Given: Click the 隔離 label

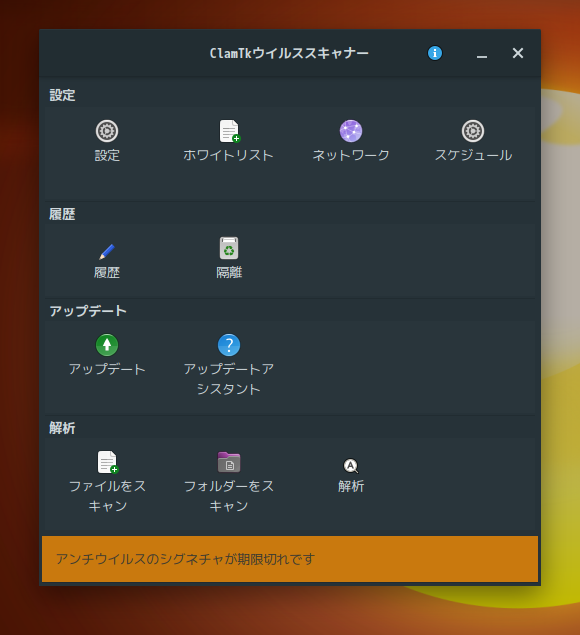Looking at the screenshot, I should pyautogui.click(x=229, y=272).
